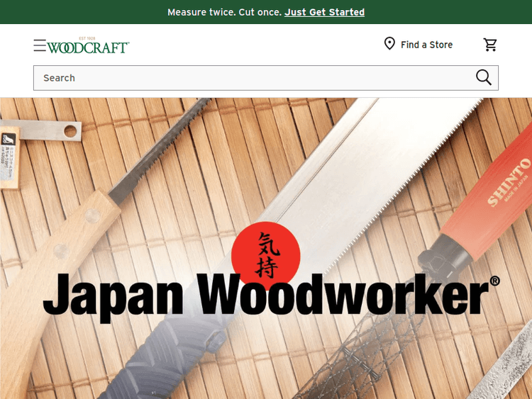
Task: Open the hamburger navigation menu
Action: (x=40, y=45)
